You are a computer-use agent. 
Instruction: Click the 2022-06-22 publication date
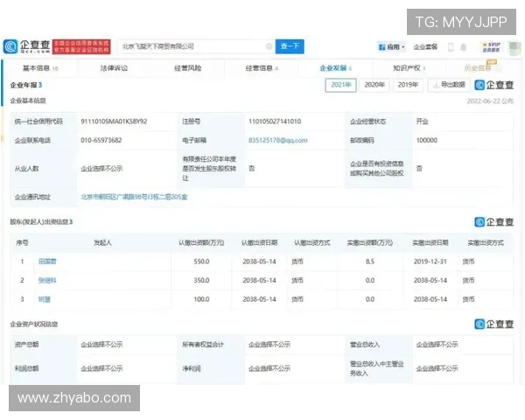490,101
